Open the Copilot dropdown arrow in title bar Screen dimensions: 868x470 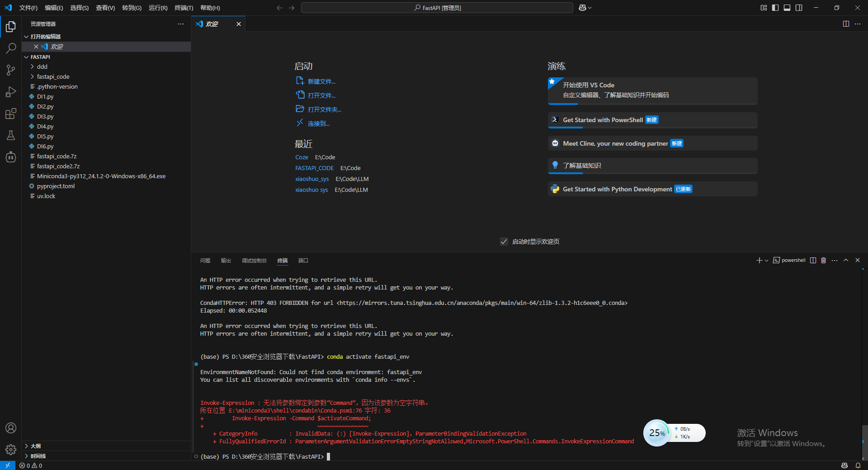click(x=590, y=8)
